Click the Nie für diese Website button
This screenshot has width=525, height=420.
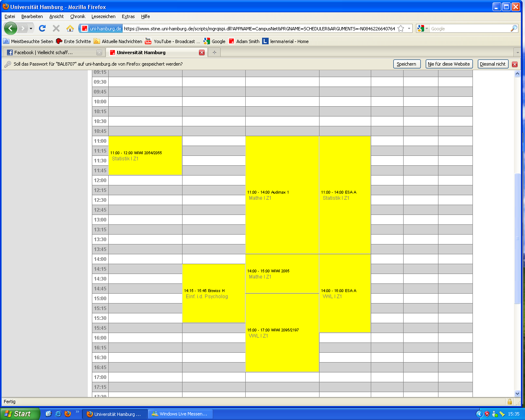(x=449, y=64)
